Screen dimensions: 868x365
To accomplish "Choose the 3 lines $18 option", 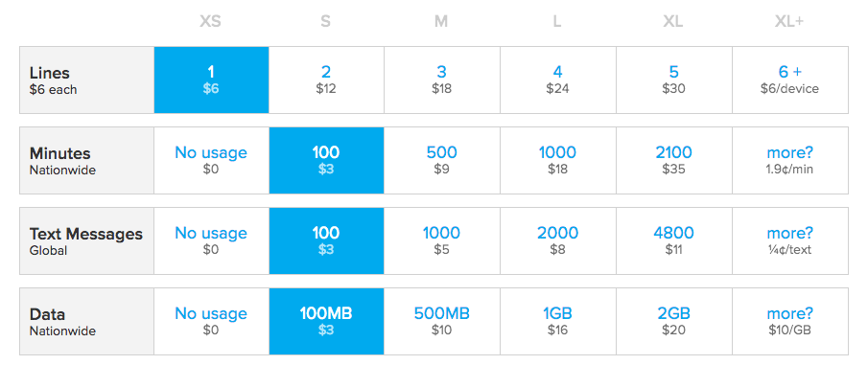I will pyautogui.click(x=442, y=80).
